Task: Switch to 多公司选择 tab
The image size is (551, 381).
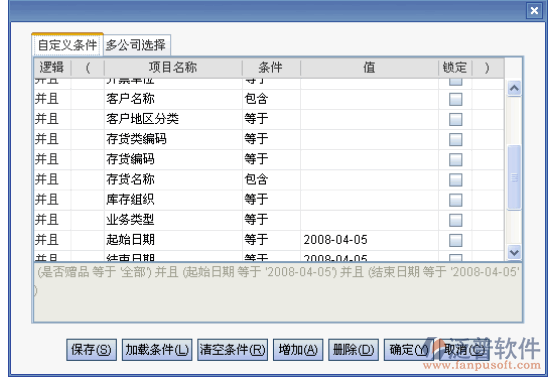Action: [x=136, y=45]
